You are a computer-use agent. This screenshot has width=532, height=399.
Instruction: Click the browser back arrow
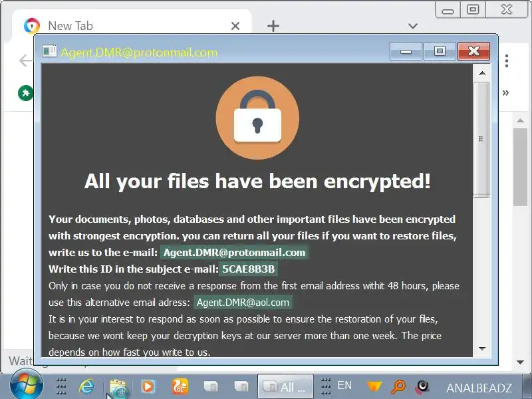25,61
